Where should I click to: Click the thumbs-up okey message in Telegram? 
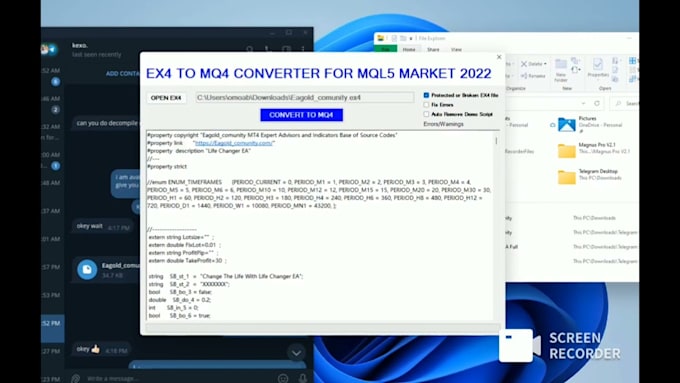(x=102, y=349)
